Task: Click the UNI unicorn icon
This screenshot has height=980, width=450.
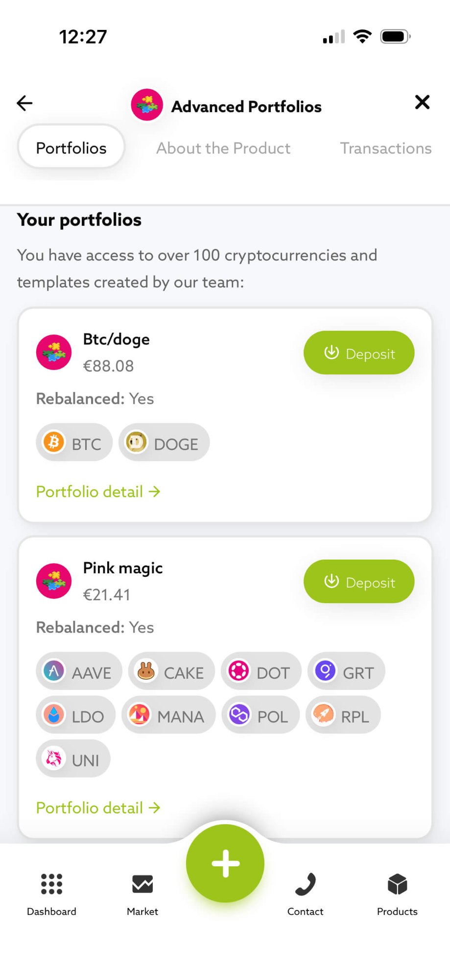Action: click(53, 758)
